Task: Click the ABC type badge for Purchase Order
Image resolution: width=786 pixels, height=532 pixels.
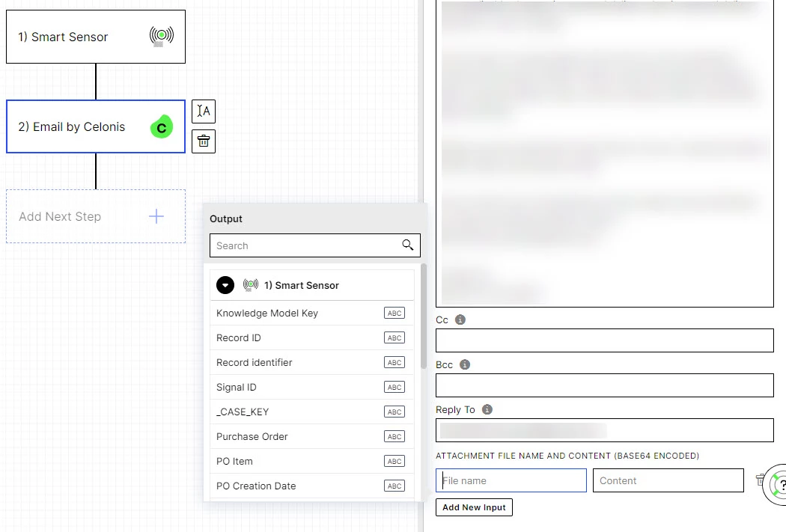Action: coord(394,436)
